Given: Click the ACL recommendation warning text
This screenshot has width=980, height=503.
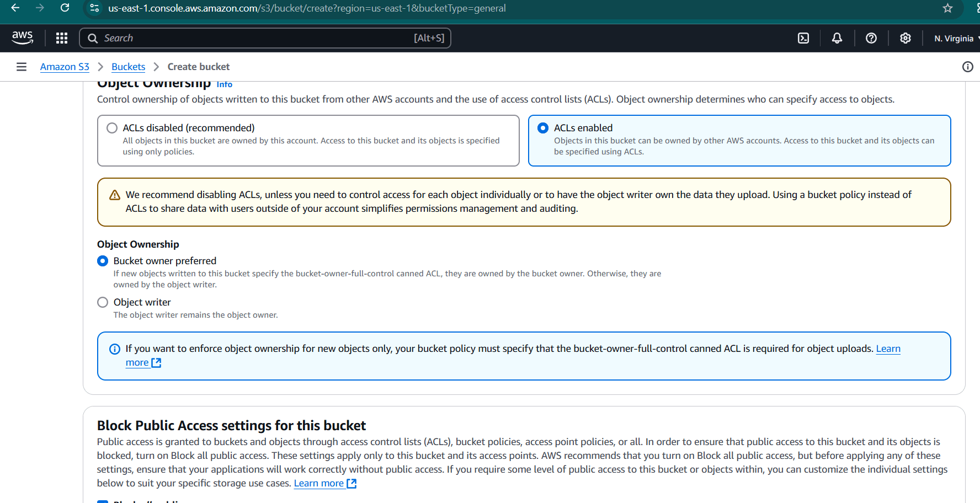Looking at the screenshot, I should point(518,202).
